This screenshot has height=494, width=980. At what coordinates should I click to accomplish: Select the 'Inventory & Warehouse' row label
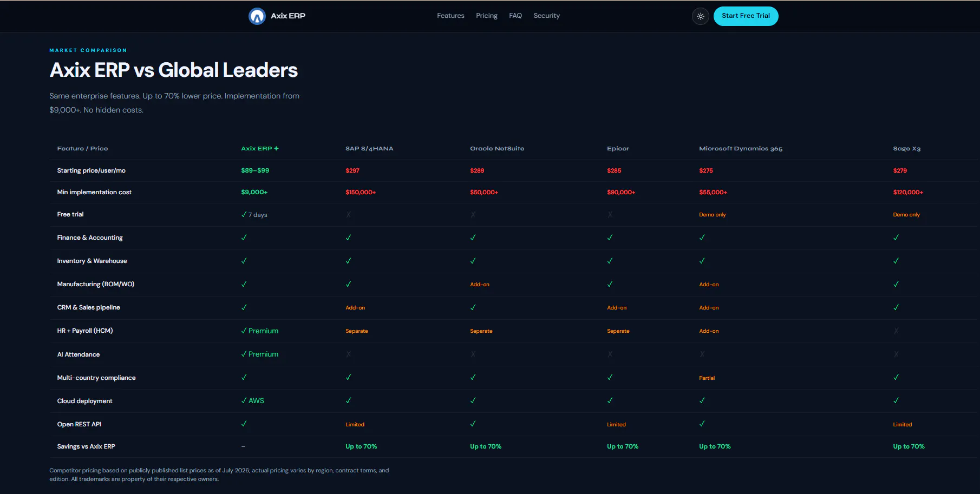(92, 261)
